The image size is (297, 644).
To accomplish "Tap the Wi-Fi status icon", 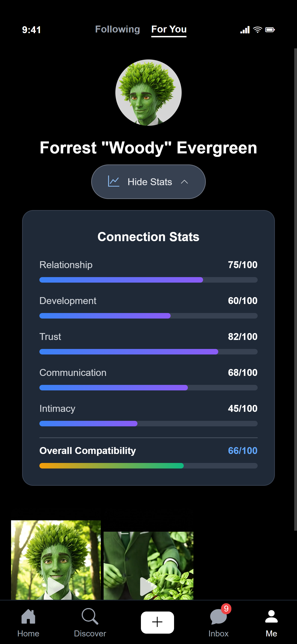I will (257, 30).
